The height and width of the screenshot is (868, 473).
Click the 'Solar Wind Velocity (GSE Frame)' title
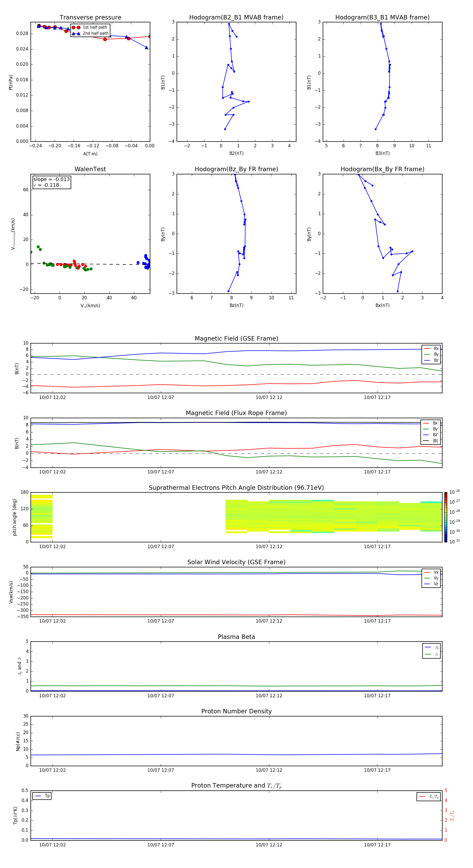click(x=236, y=562)
